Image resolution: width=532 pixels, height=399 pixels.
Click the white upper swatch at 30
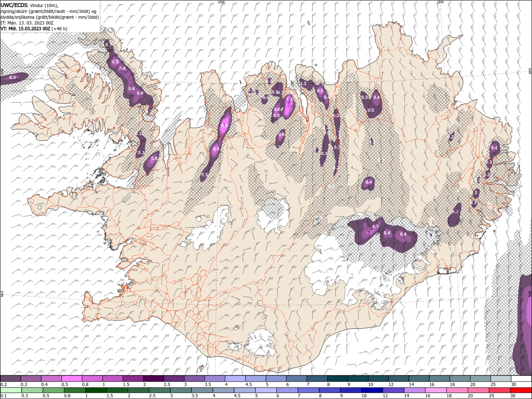521,379
